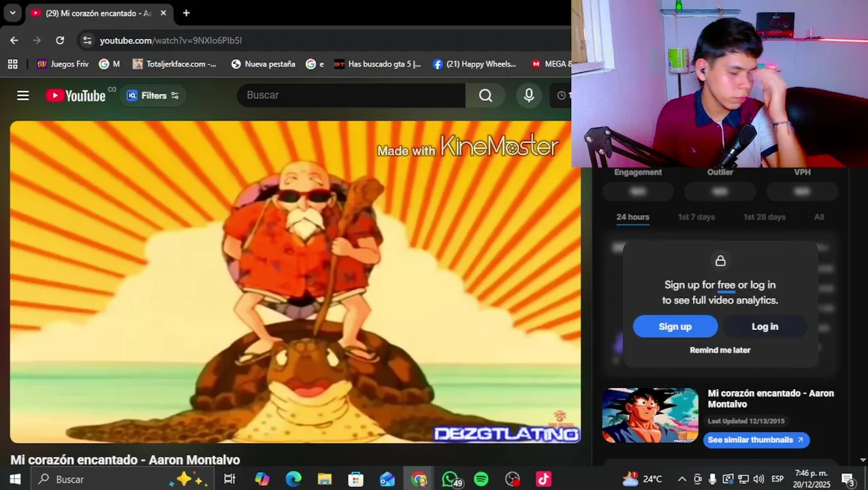Switch to the All analytics tab

click(x=819, y=217)
